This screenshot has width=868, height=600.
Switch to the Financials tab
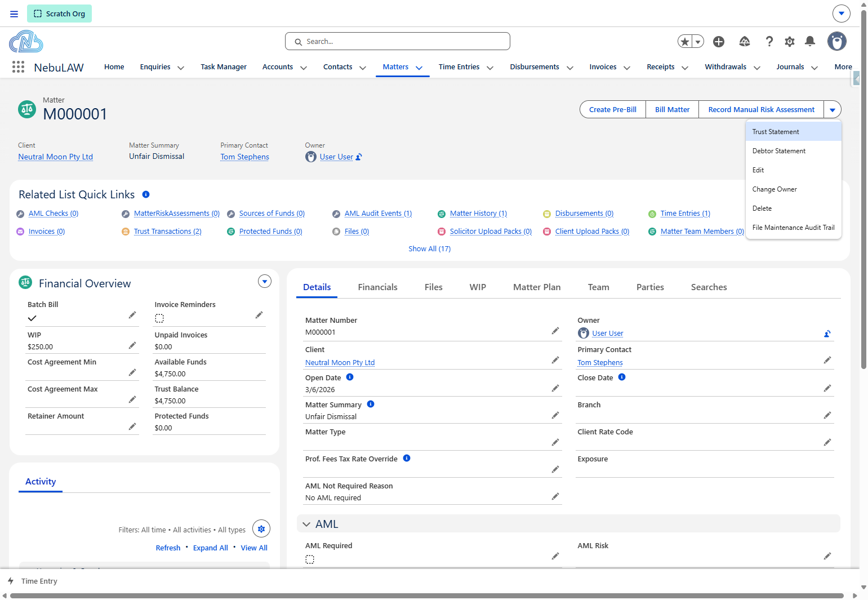[378, 287]
